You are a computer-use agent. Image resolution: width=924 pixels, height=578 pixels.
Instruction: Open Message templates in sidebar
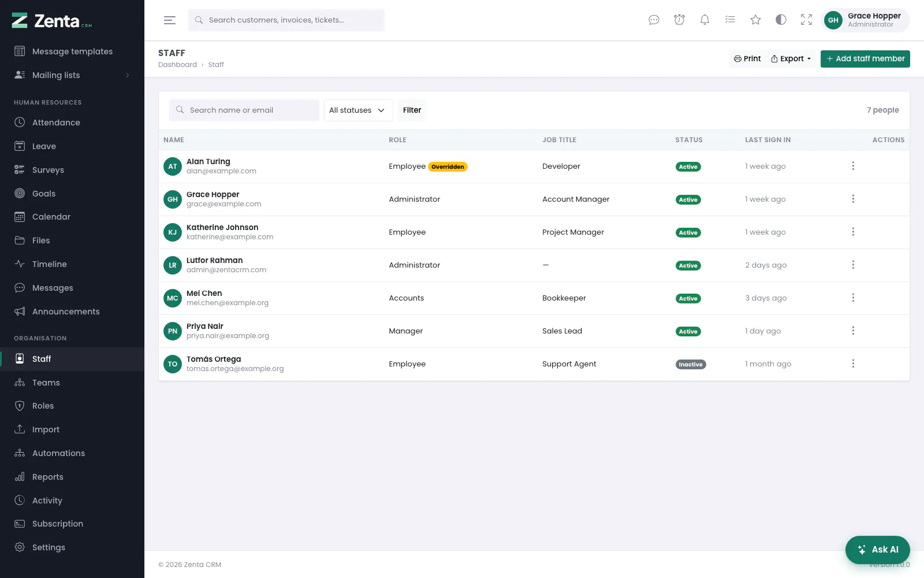pos(72,51)
